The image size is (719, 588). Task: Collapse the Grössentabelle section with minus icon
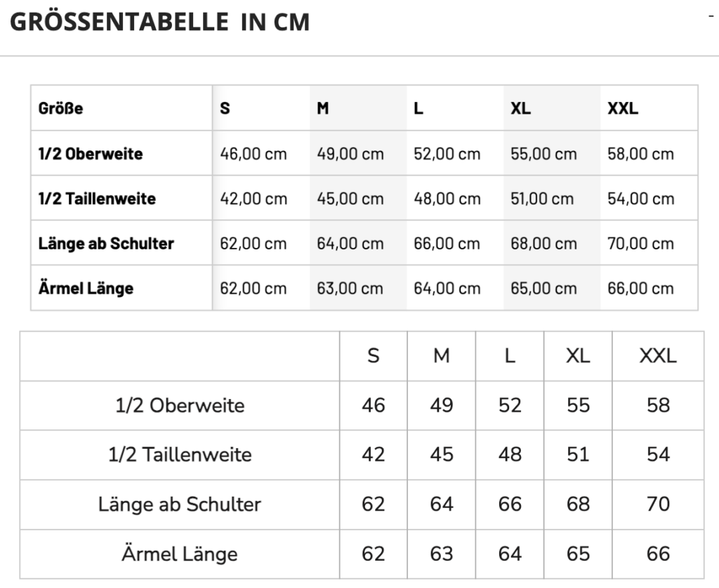pyautogui.click(x=711, y=17)
